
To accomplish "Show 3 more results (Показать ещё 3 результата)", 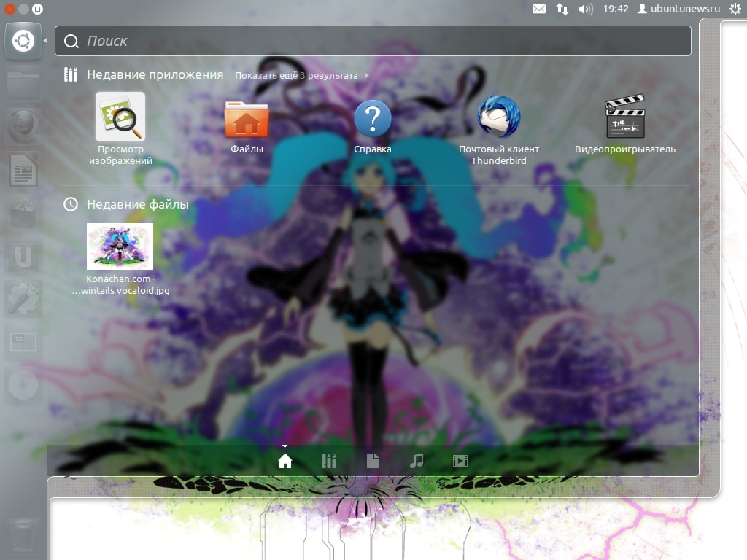I will tap(296, 75).
